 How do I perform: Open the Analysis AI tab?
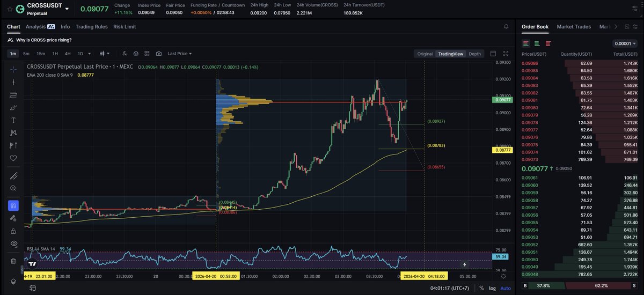[x=40, y=26]
